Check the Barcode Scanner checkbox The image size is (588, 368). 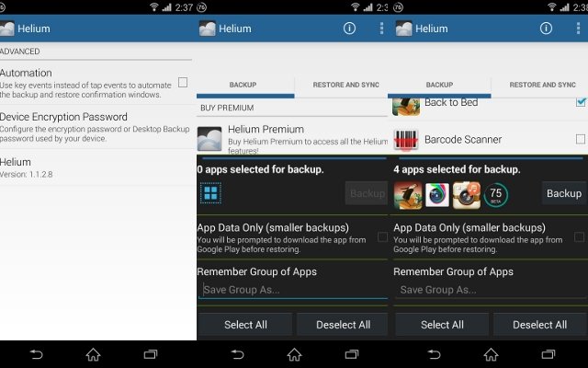pyautogui.click(x=581, y=139)
